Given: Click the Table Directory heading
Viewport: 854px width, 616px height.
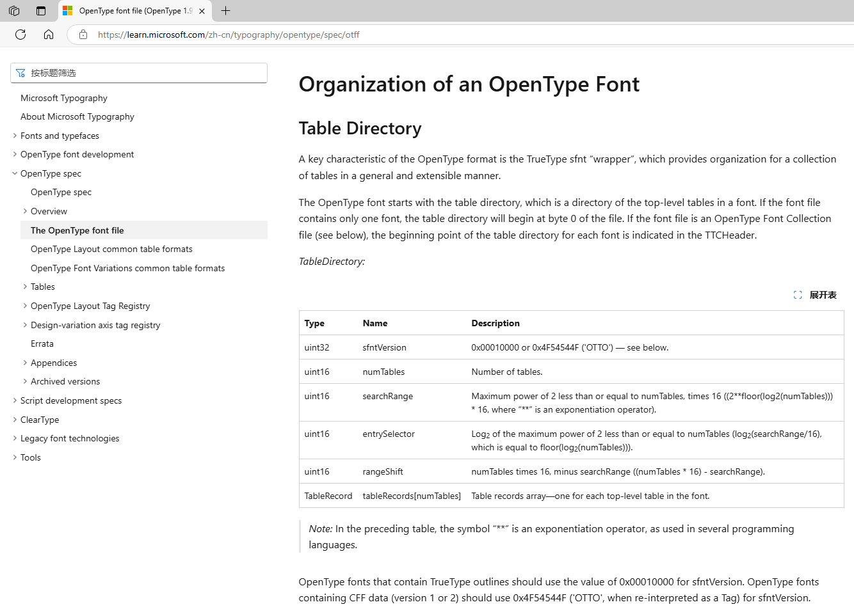Looking at the screenshot, I should coord(360,129).
